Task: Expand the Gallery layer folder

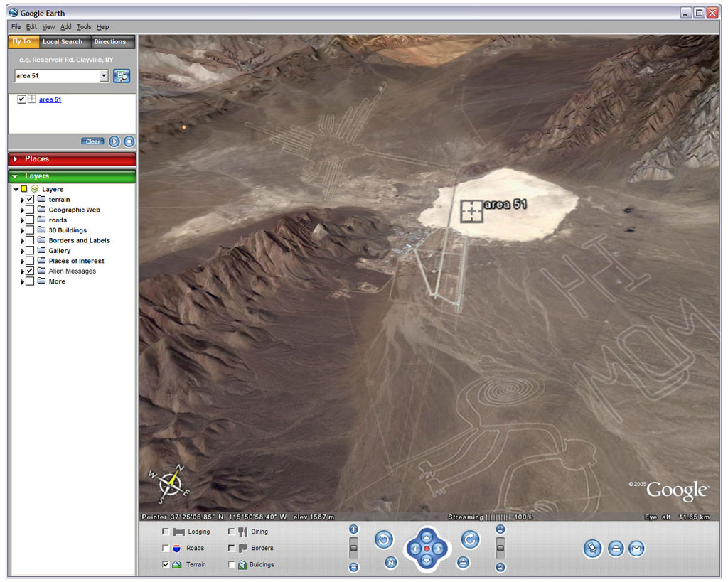Action: click(x=22, y=251)
